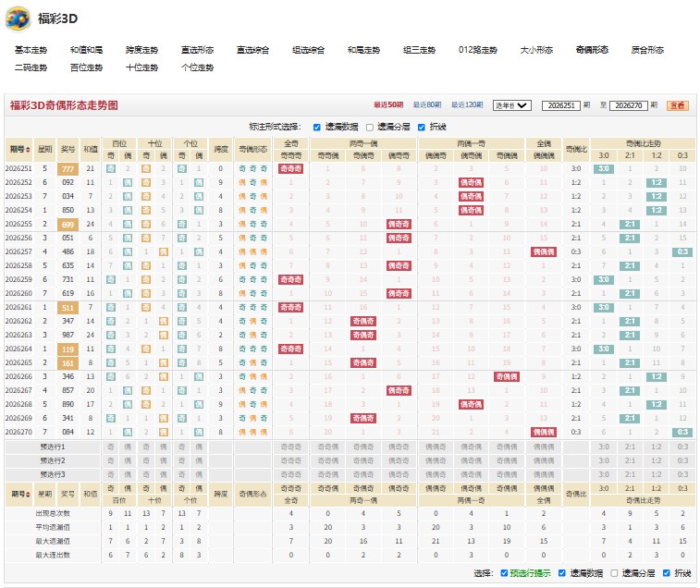Show the 最近50期 results
This screenshot has height=588, width=700.
point(388,104)
